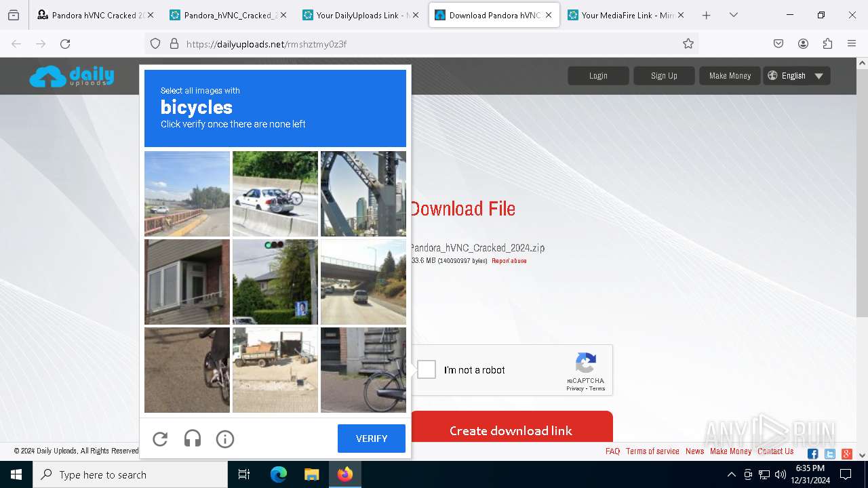Close the Download Pandora hVNC tab
This screenshot has height=488, width=868.
[548, 15]
